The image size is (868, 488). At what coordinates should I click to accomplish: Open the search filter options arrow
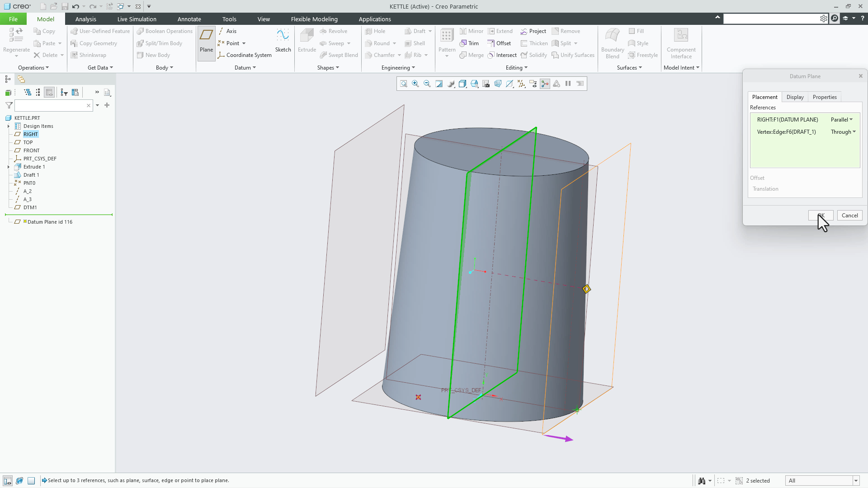[98, 105]
